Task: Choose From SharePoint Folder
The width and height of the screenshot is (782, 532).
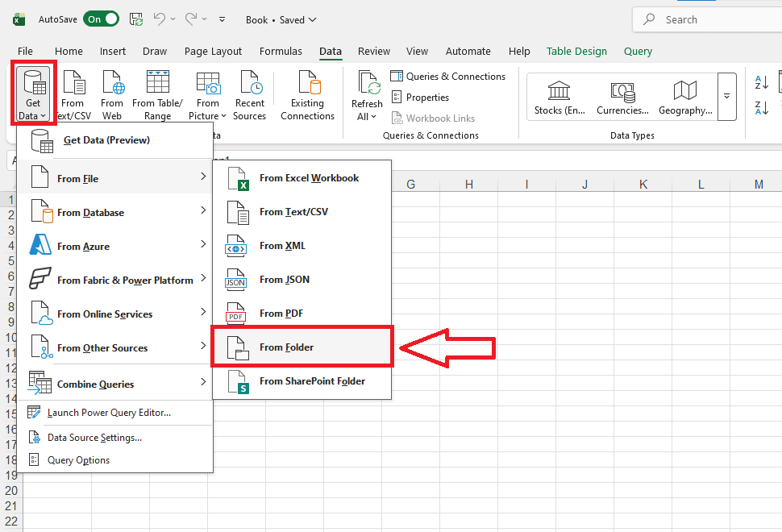Action: 302,381
